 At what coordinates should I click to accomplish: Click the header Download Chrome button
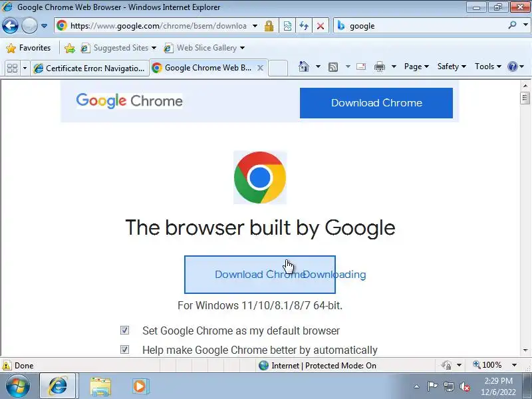(x=376, y=103)
